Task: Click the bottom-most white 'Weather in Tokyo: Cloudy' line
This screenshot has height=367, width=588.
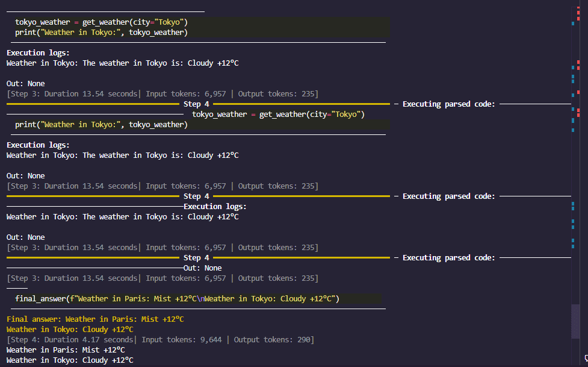Action: [x=70, y=360]
